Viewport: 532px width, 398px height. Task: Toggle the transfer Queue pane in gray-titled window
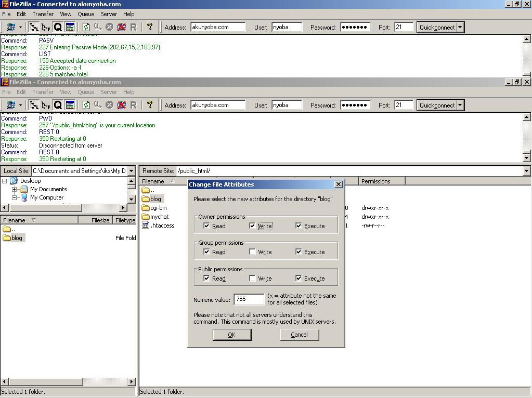(x=58, y=105)
